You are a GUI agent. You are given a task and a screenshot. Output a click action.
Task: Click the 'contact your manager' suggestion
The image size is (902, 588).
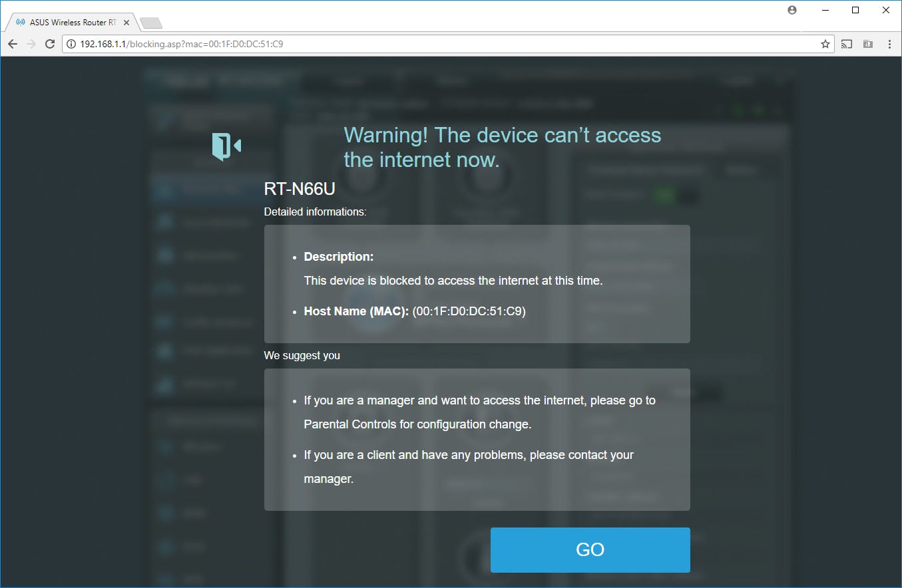pyautogui.click(x=469, y=467)
